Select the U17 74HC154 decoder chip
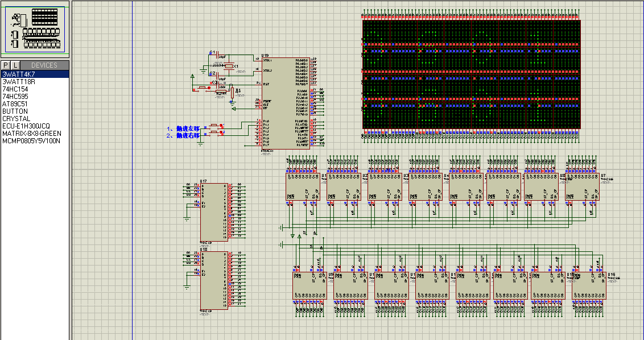Viewport: 644px width, 340px height. click(x=214, y=212)
